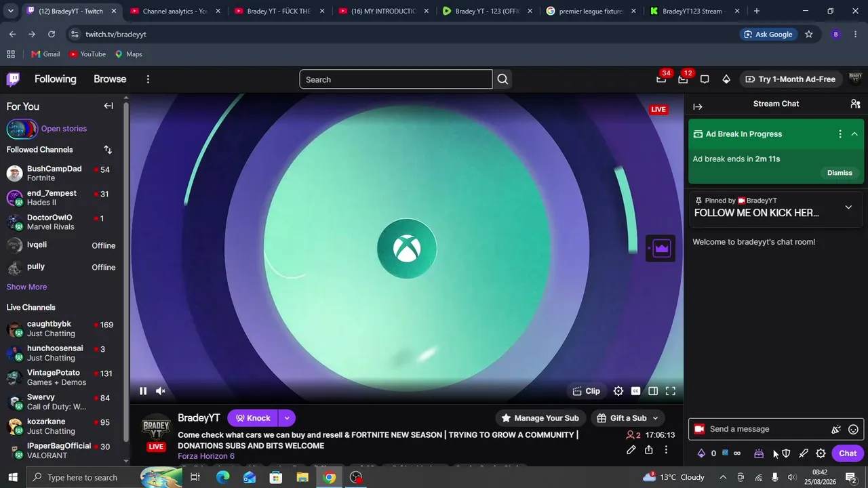868x488 pixels.
Task: Open the Forza Horizon 6 category link
Action: coord(206,456)
